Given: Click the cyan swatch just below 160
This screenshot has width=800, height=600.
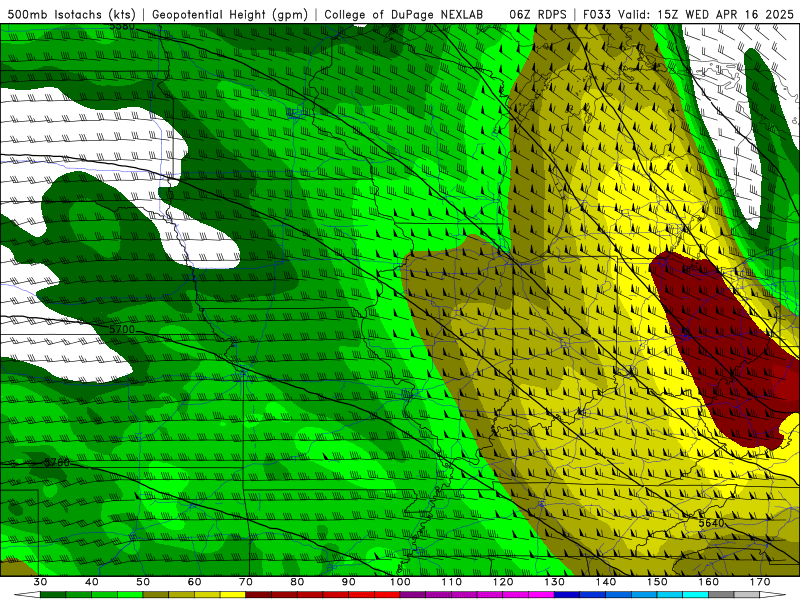Looking at the screenshot, I should pos(696,595).
